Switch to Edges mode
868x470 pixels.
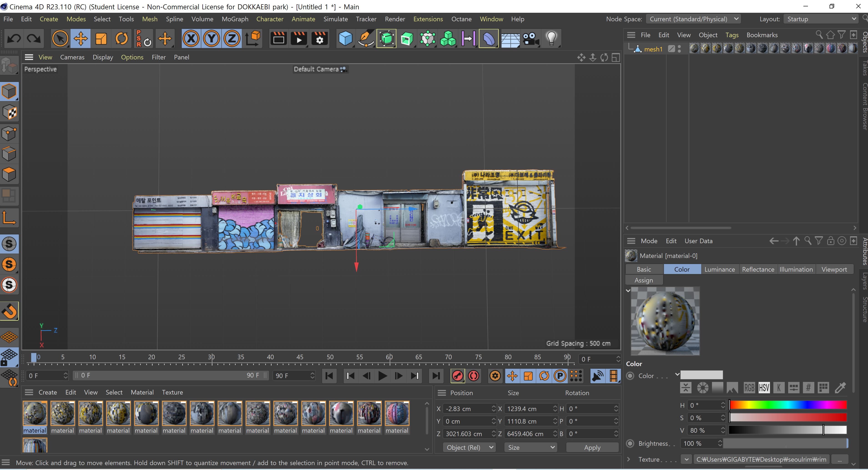click(x=9, y=154)
